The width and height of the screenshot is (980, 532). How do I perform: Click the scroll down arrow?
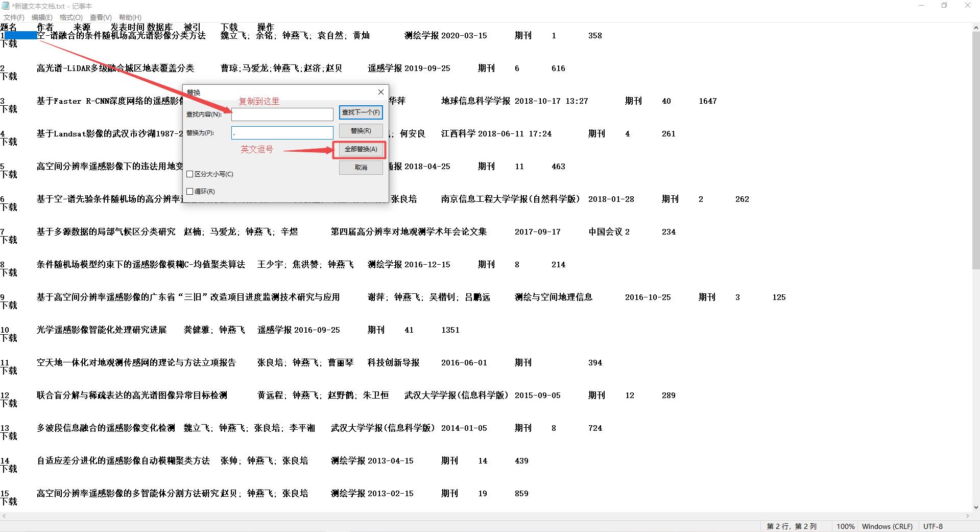coord(975,508)
